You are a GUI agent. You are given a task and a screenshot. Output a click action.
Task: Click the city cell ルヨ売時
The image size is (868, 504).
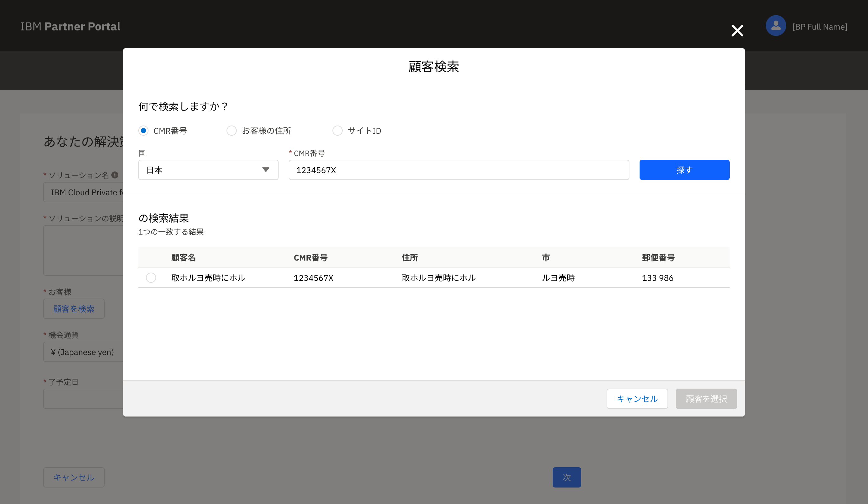558,278
